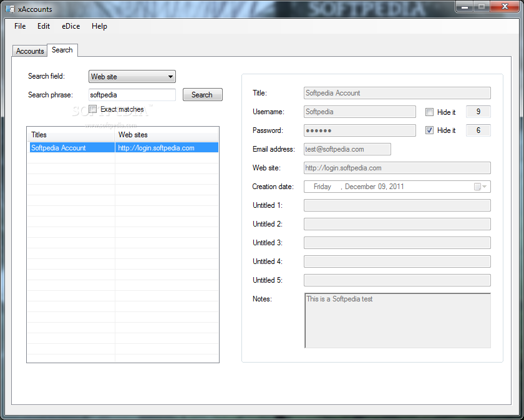Click the Untitled 2 field

(x=397, y=224)
